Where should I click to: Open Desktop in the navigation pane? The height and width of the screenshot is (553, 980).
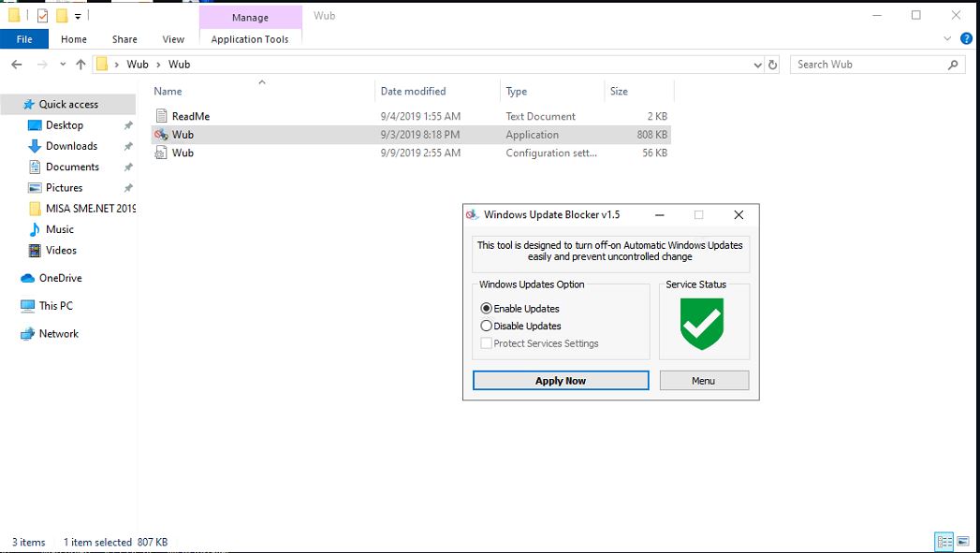tap(65, 125)
